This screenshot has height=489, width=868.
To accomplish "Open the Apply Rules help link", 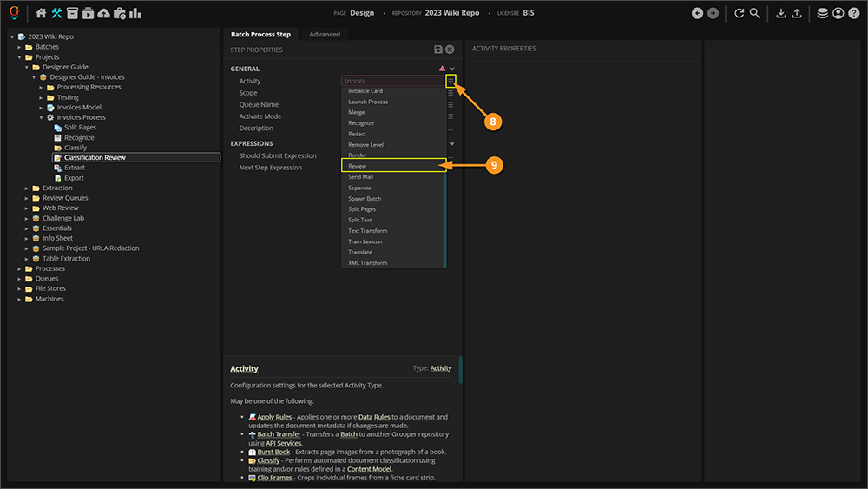I will (273, 417).
